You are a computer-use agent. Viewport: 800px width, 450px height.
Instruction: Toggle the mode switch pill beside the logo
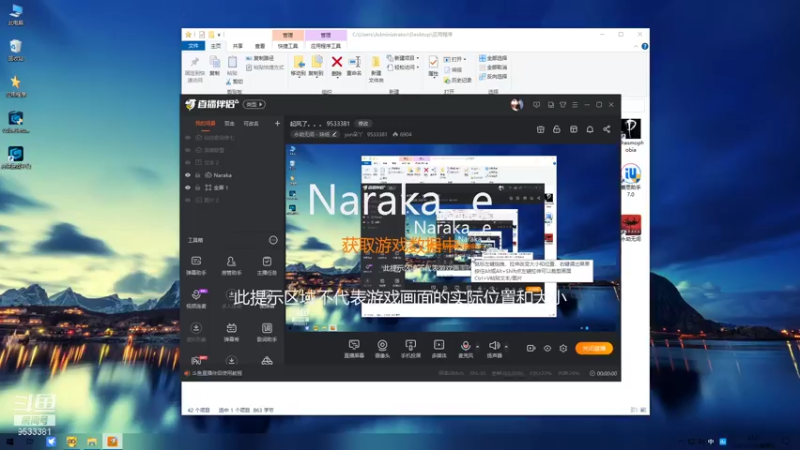(254, 104)
